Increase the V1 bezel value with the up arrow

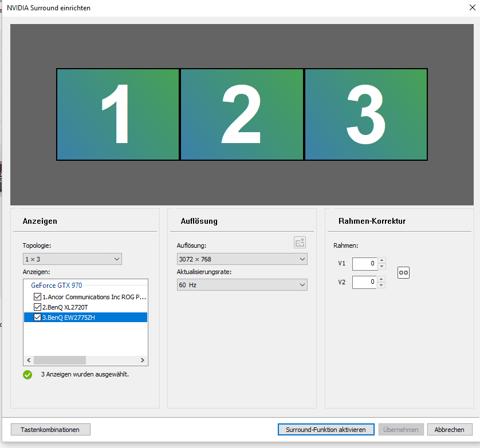(x=381, y=260)
